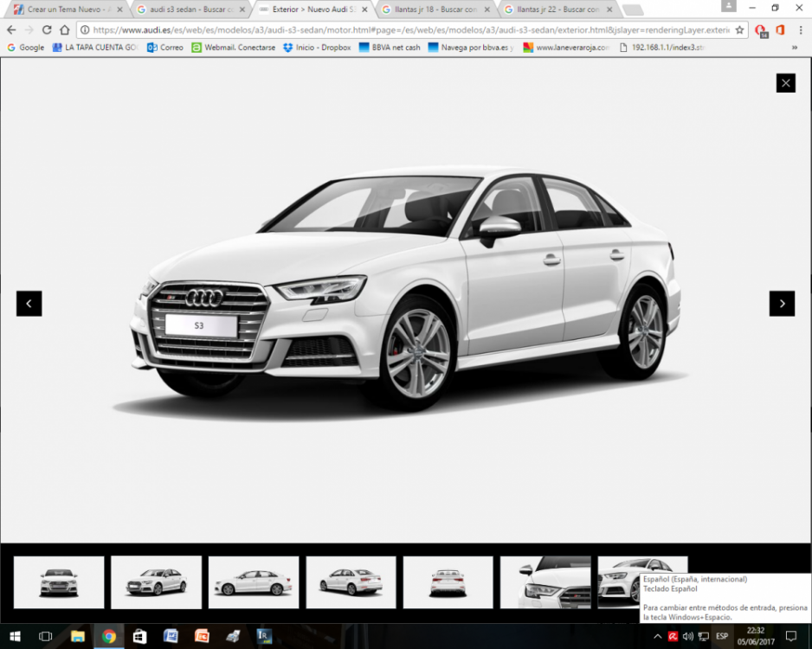Viewport: 812px width, 649px height.
Task: Select the side profile car thumbnail
Action: point(254,582)
